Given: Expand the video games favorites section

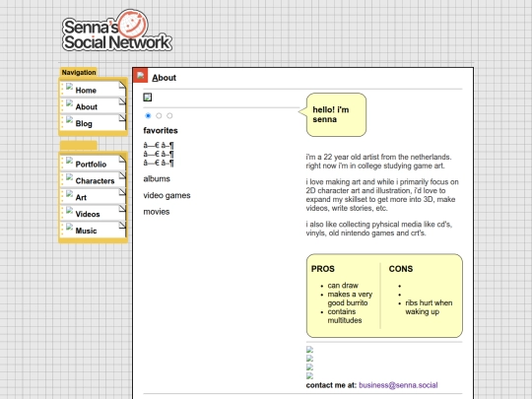Looking at the screenshot, I should point(166,195).
